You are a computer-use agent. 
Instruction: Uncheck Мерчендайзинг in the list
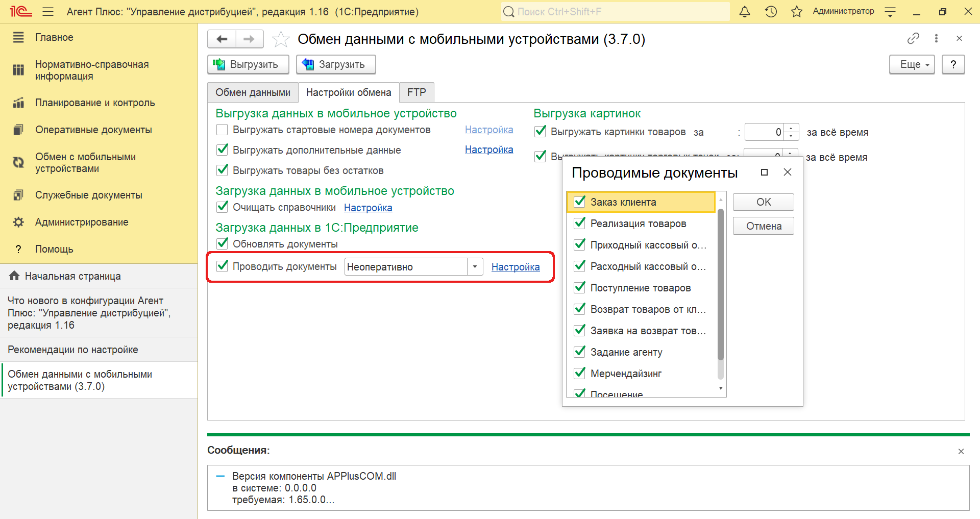point(580,374)
